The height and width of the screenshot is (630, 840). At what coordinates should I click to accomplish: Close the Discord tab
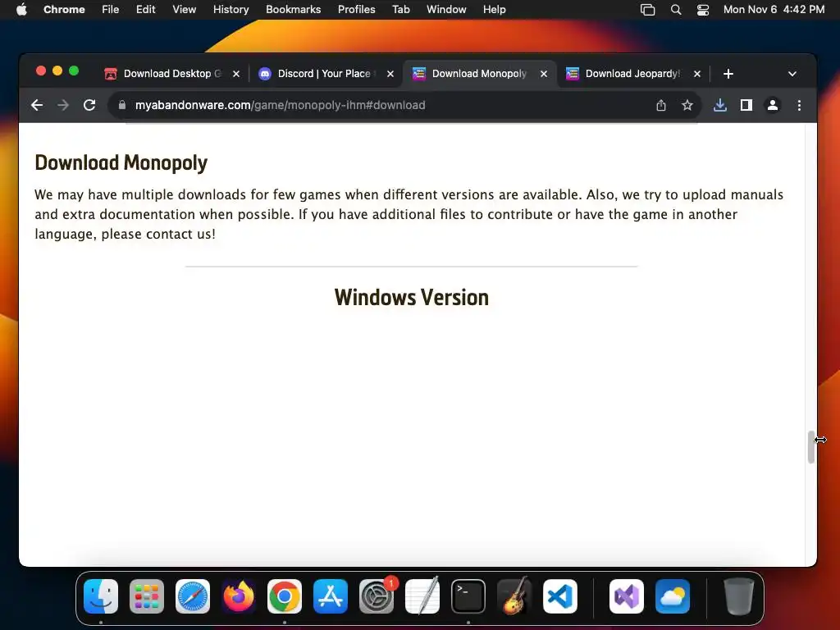click(390, 74)
